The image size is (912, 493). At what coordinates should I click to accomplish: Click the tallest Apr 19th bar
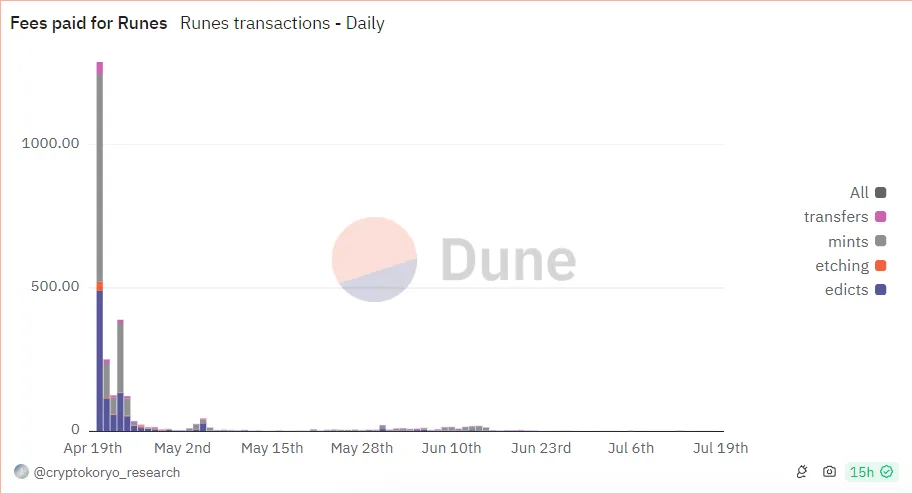coord(99,246)
